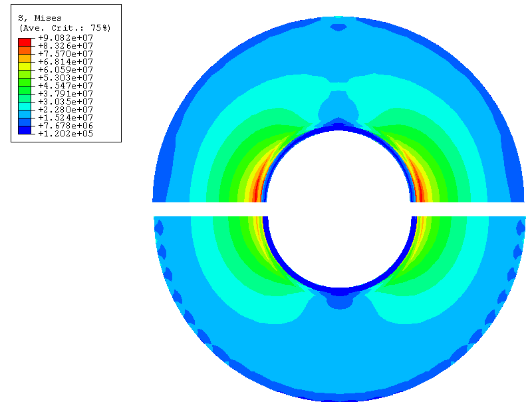Screen dimensions: 532x418
Task: Click the dark blue swatch at legend bottom
Action: (x=25, y=129)
